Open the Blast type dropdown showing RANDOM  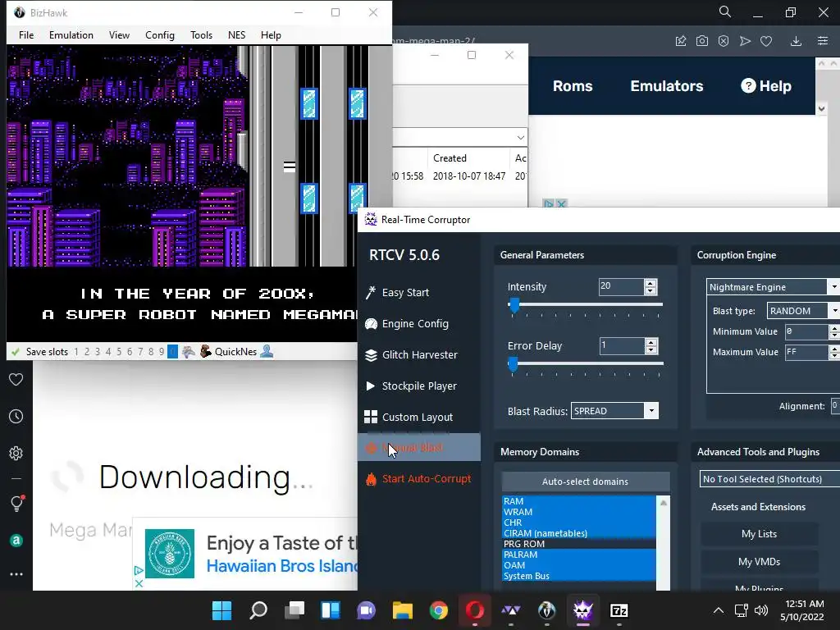pyautogui.click(x=803, y=311)
